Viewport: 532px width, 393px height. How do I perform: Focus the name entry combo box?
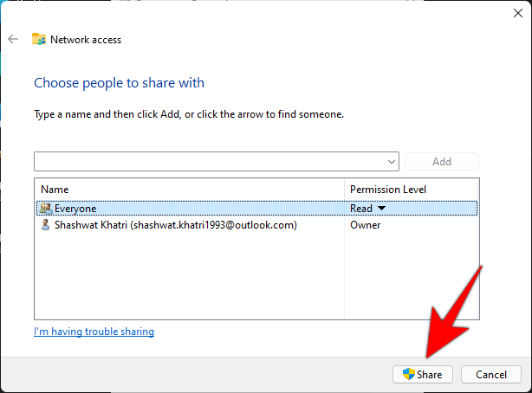[x=208, y=162]
